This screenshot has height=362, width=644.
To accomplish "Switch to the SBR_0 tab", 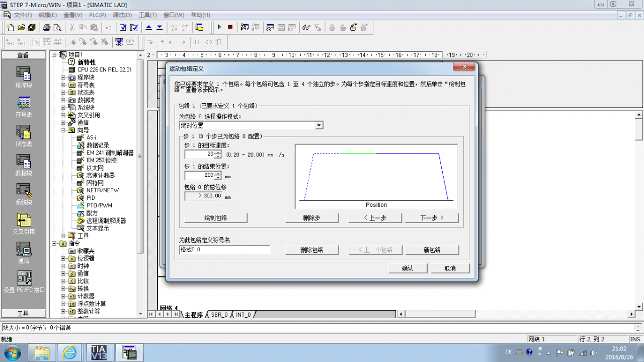I will click(219, 315).
